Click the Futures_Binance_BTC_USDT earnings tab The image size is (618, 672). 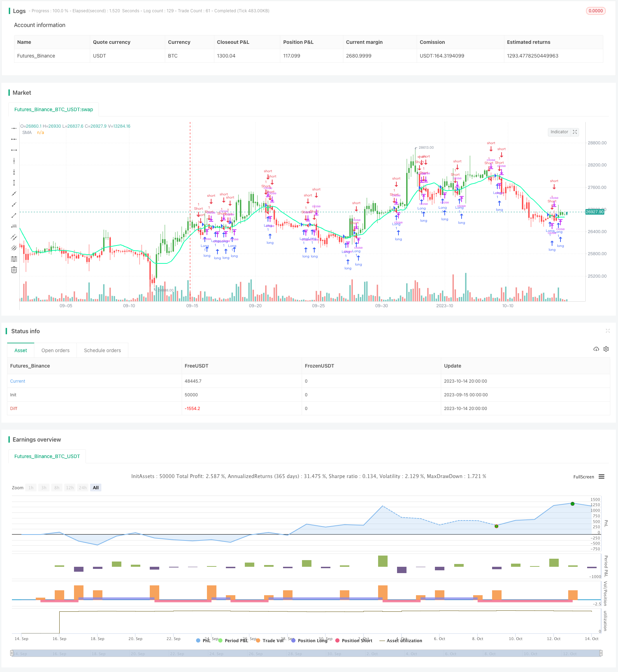tap(47, 456)
